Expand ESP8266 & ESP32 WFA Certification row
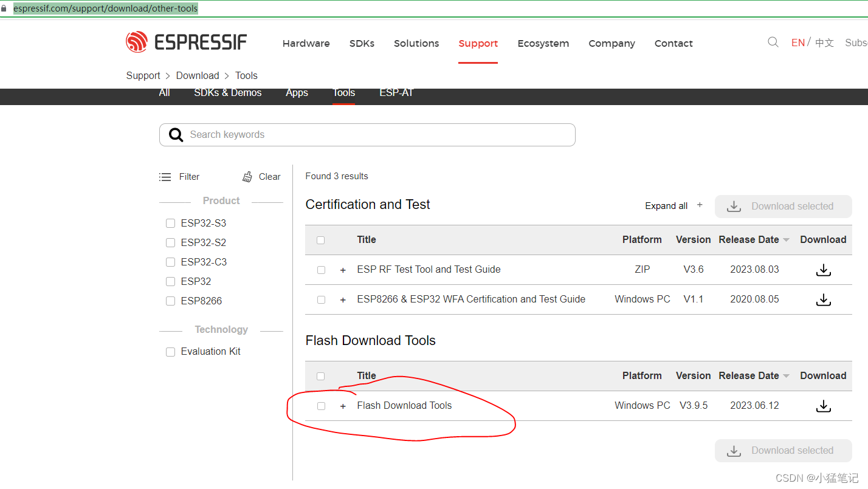Viewport: 868px width, 489px height. click(x=343, y=299)
